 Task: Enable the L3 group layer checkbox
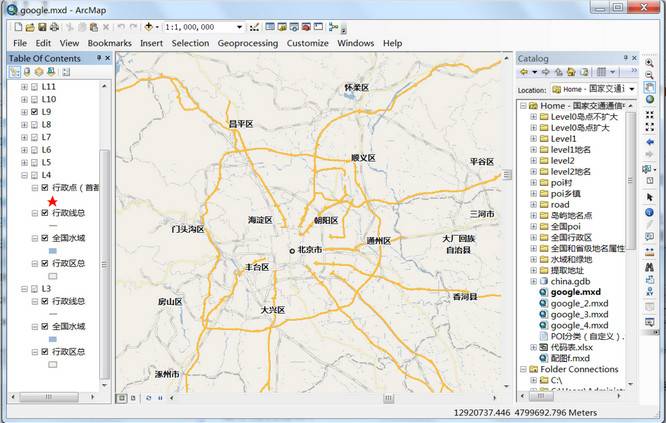click(34, 289)
